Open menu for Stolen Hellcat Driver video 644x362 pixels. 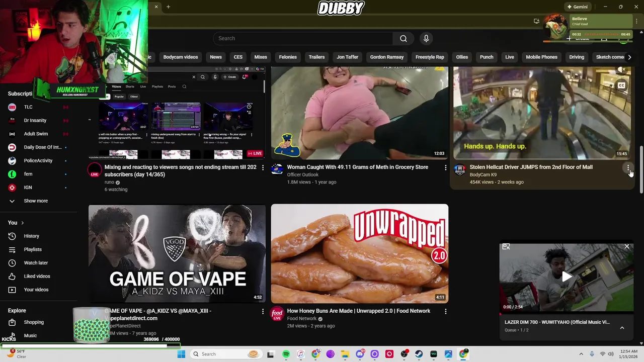628,167
